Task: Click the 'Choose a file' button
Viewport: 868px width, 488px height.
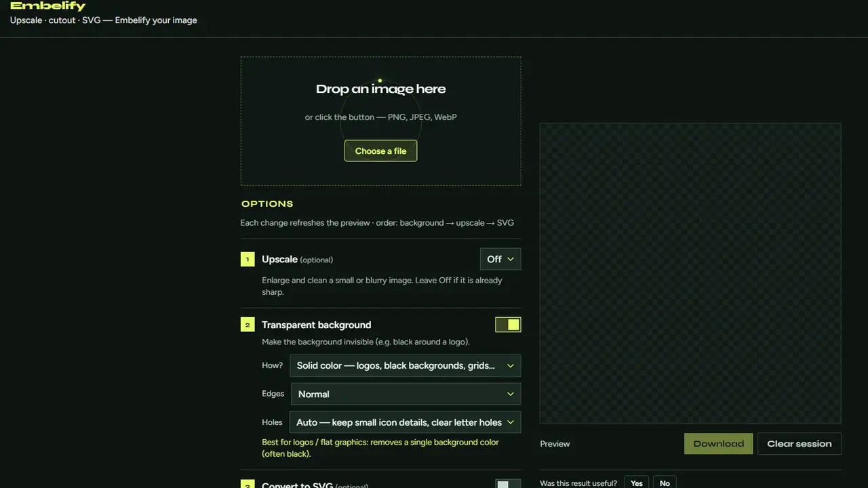Action: tap(380, 150)
